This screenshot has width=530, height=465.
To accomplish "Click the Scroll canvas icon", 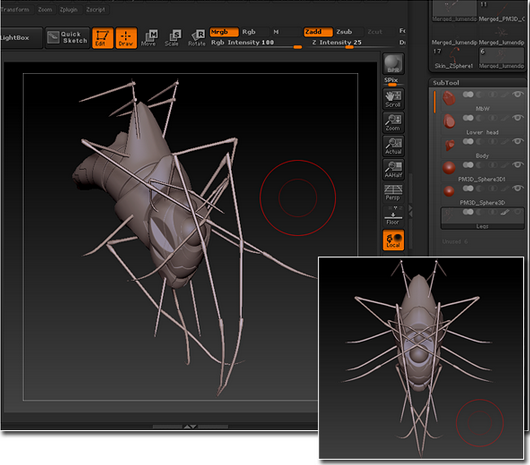I will tap(393, 99).
